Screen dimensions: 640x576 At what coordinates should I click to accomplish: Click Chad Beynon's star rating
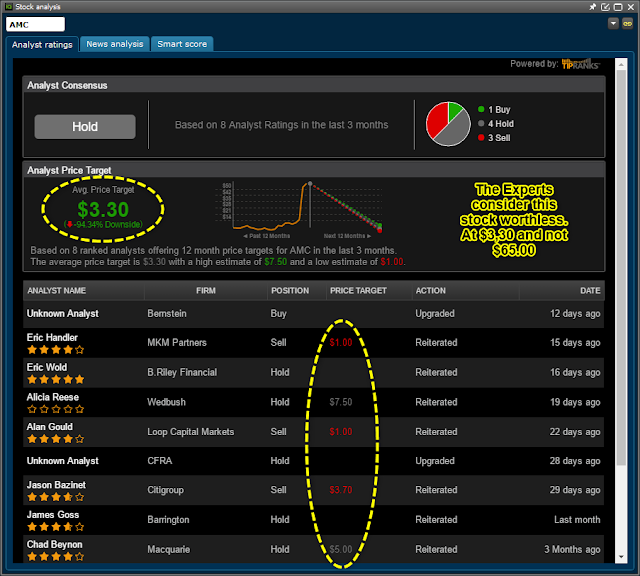56,556
